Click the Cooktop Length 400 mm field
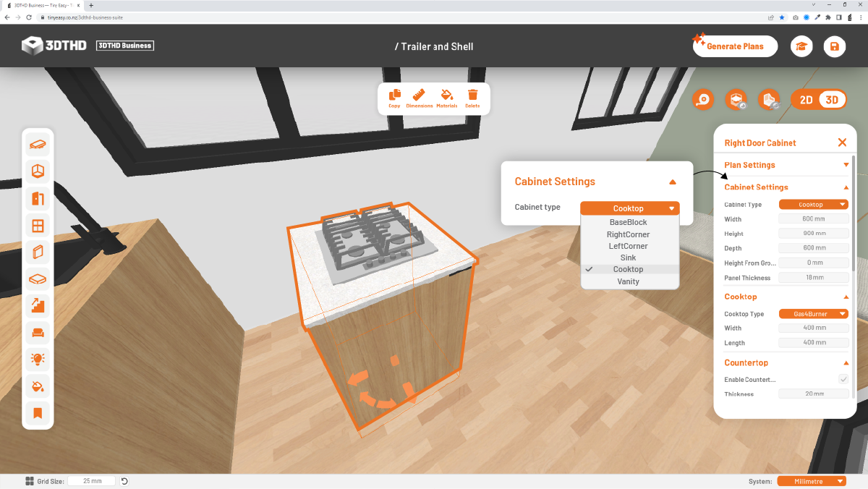This screenshot has width=868, height=489. 813,343
